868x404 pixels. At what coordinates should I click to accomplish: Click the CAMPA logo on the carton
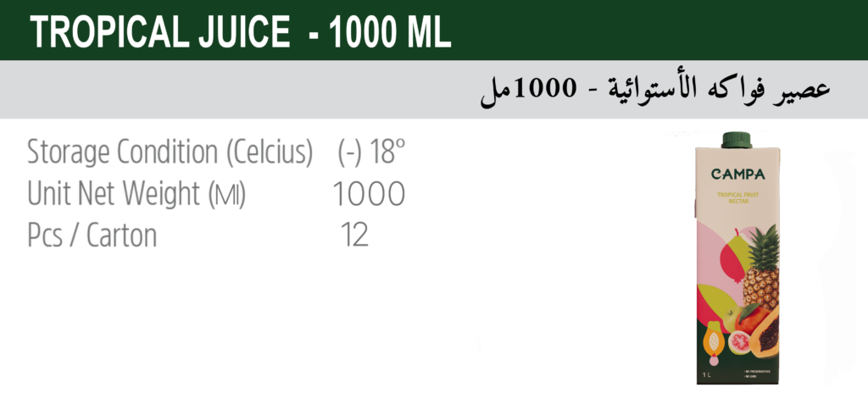tap(738, 174)
